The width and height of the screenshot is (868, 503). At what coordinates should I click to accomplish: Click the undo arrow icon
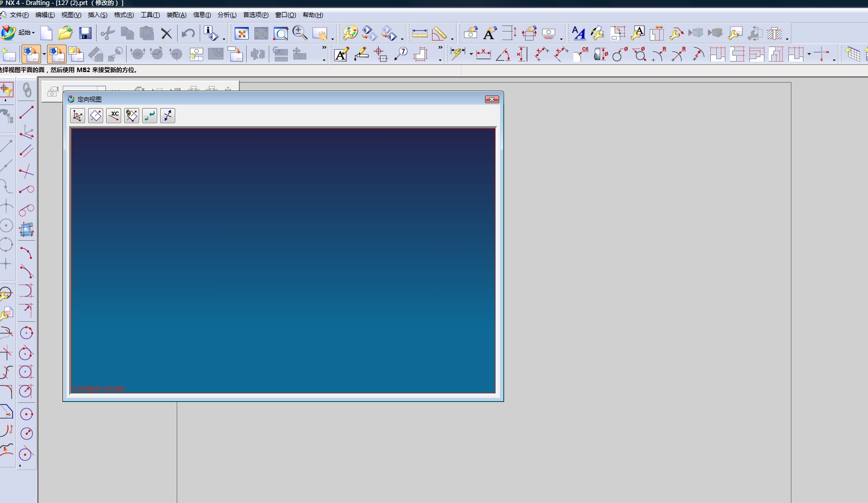coord(188,34)
